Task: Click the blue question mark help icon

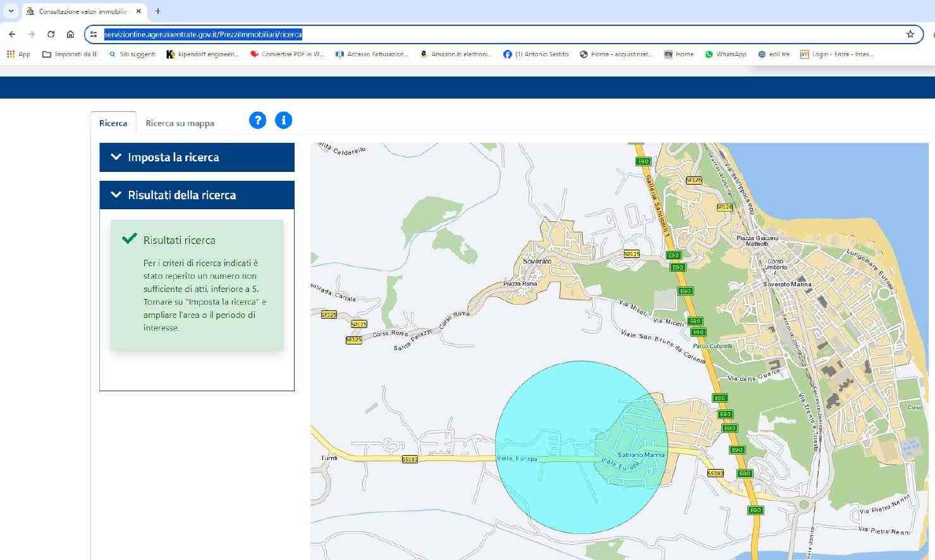Action: coord(257,120)
